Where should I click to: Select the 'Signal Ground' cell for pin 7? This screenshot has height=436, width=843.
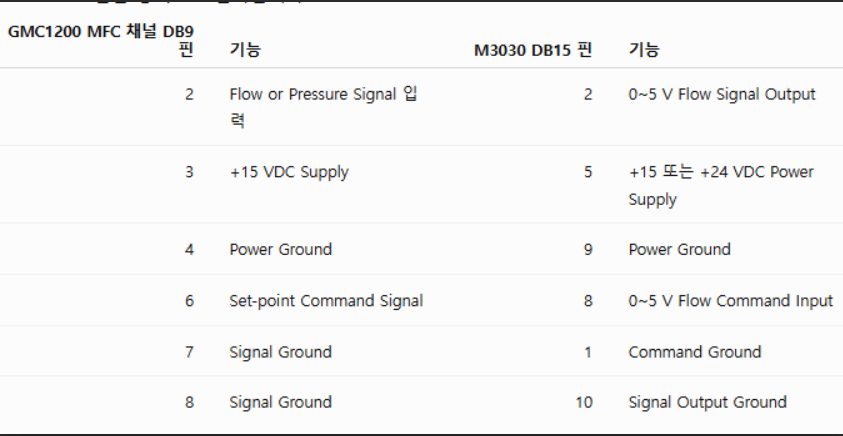point(281,352)
